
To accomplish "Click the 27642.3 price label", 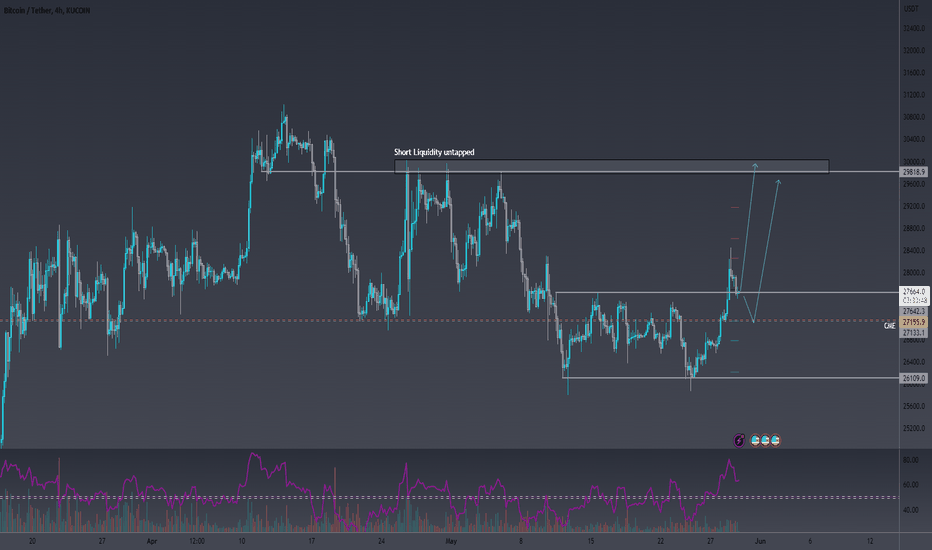I will [x=914, y=311].
